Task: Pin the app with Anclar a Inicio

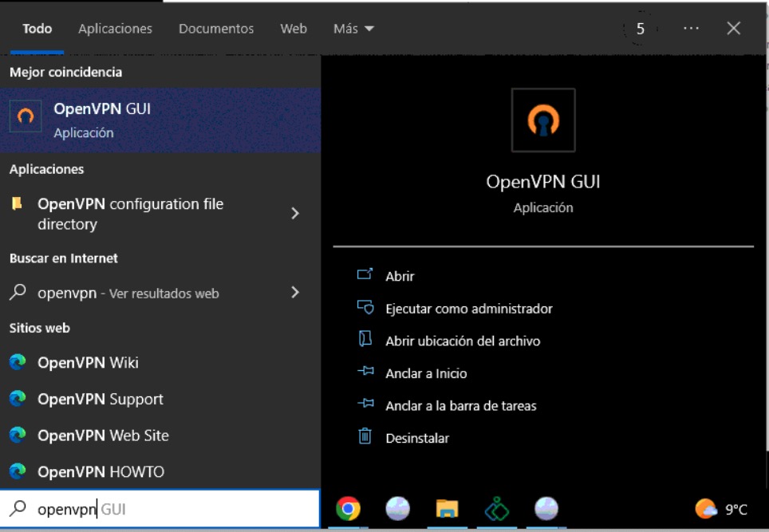Action: pos(412,373)
